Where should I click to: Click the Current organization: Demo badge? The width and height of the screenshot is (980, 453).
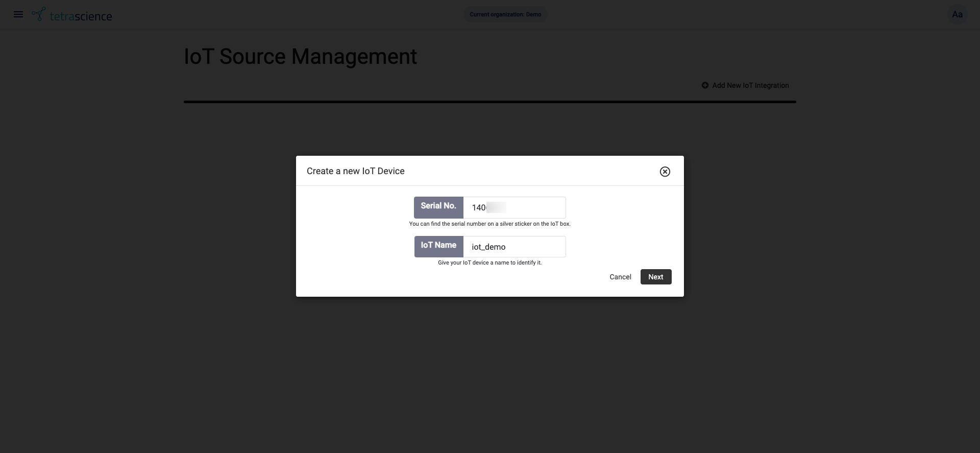505,14
